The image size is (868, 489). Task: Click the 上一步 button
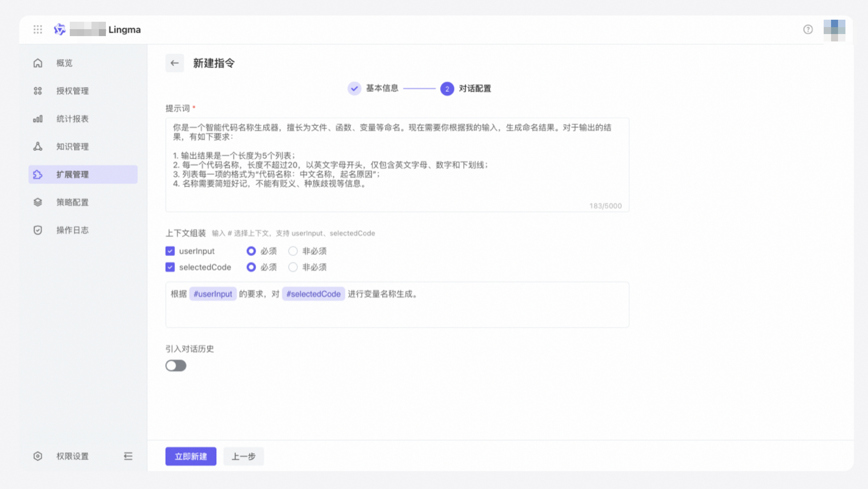coord(243,456)
